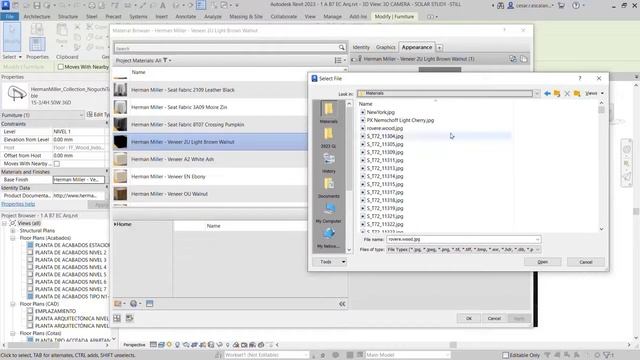The width and height of the screenshot is (640, 360).
Task: Switch to the Graphics tab in Material Browser
Action: [385, 47]
